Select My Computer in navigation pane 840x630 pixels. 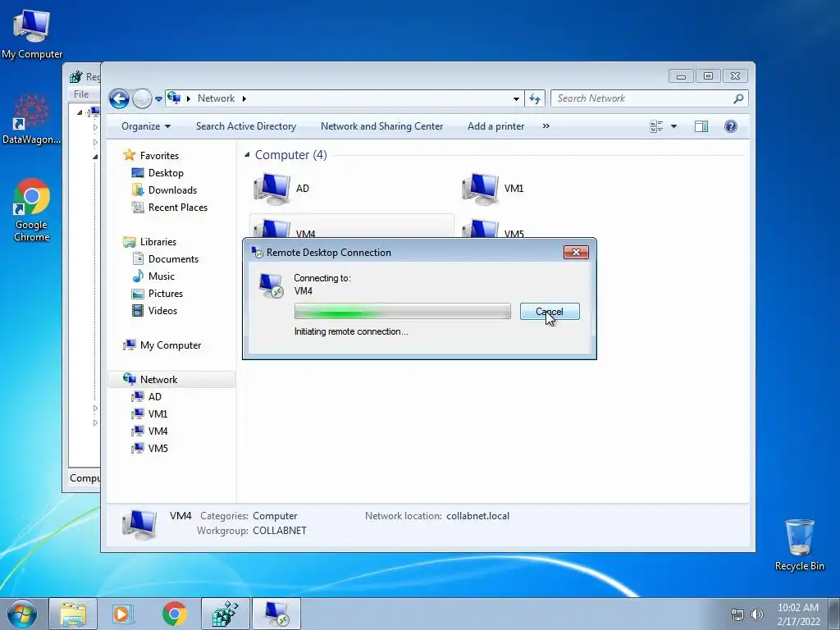coord(171,345)
